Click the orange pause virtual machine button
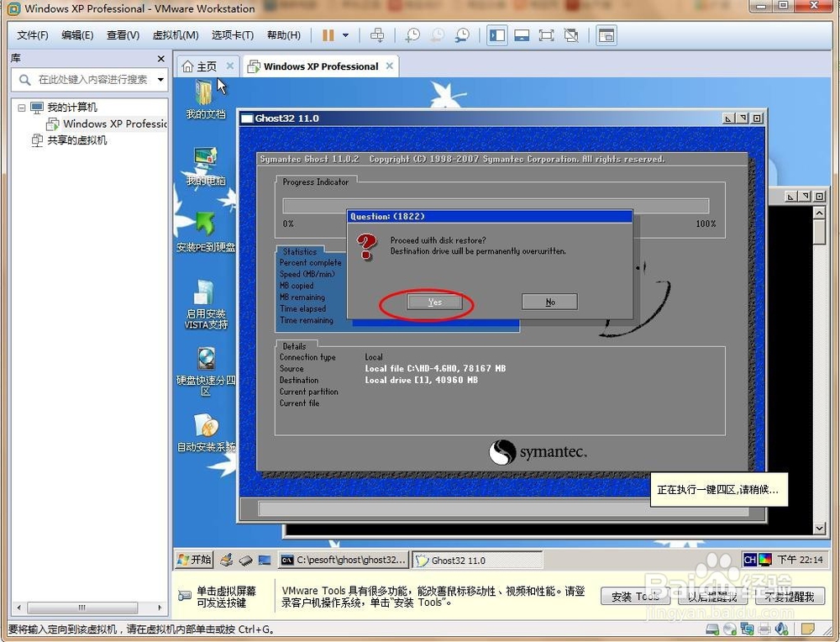This screenshot has height=642, width=840. [328, 35]
